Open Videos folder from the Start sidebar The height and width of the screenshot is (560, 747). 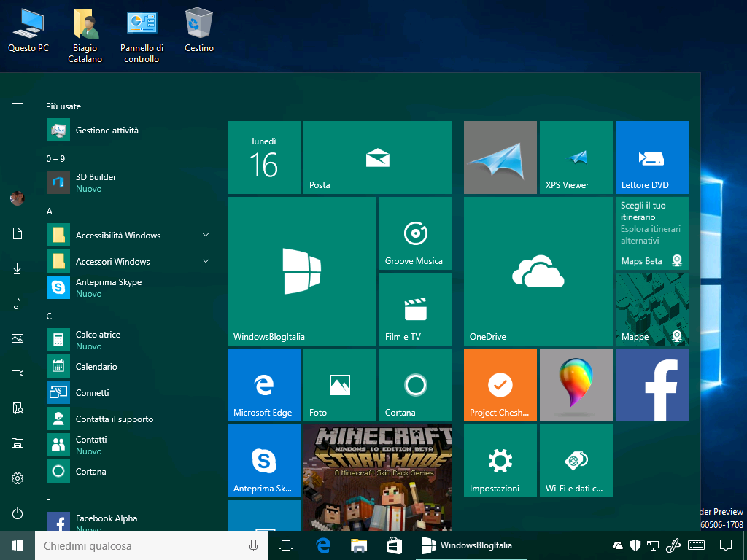click(18, 373)
